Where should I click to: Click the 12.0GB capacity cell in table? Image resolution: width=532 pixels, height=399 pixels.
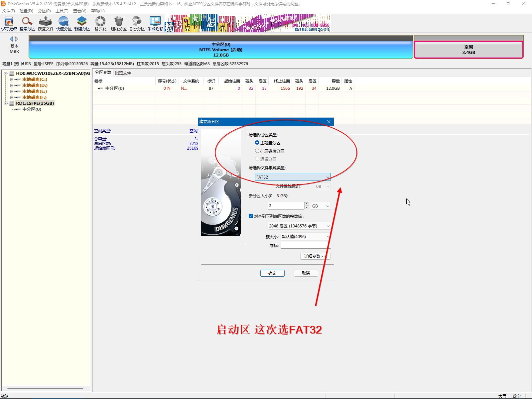tap(333, 88)
